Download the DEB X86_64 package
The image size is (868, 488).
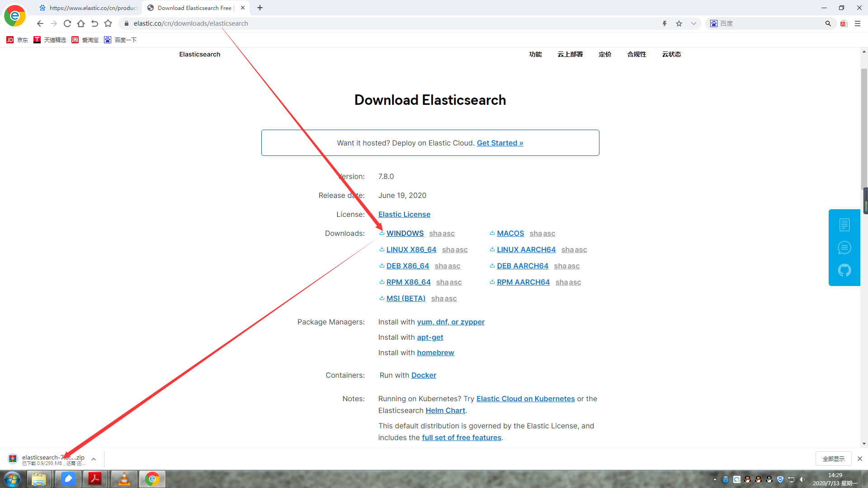pyautogui.click(x=408, y=266)
